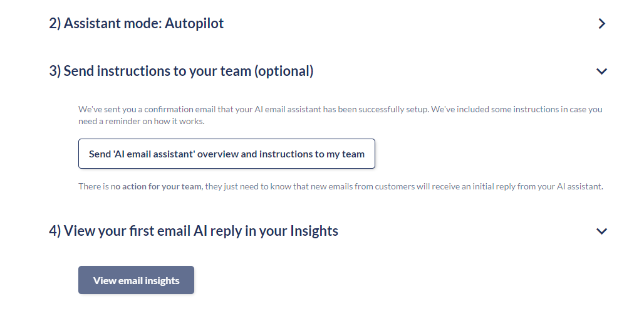Click the confirmation email explanation paragraph
The image size is (644, 333).
click(x=340, y=115)
